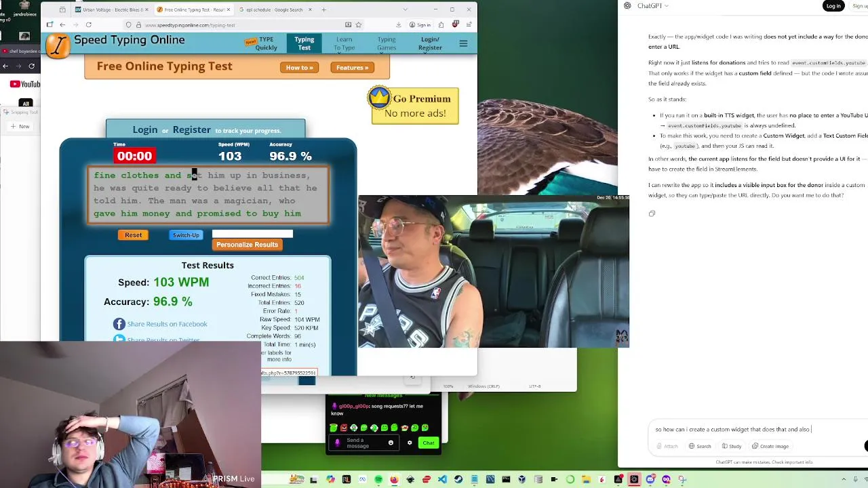Open Firefox application menu
The image size is (868, 488).
pyautogui.click(x=469, y=25)
